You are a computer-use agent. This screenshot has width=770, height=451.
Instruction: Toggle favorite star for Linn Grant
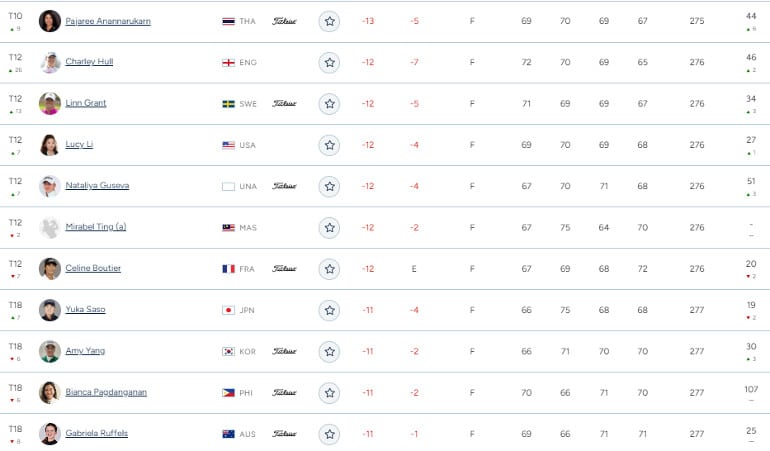pos(329,104)
